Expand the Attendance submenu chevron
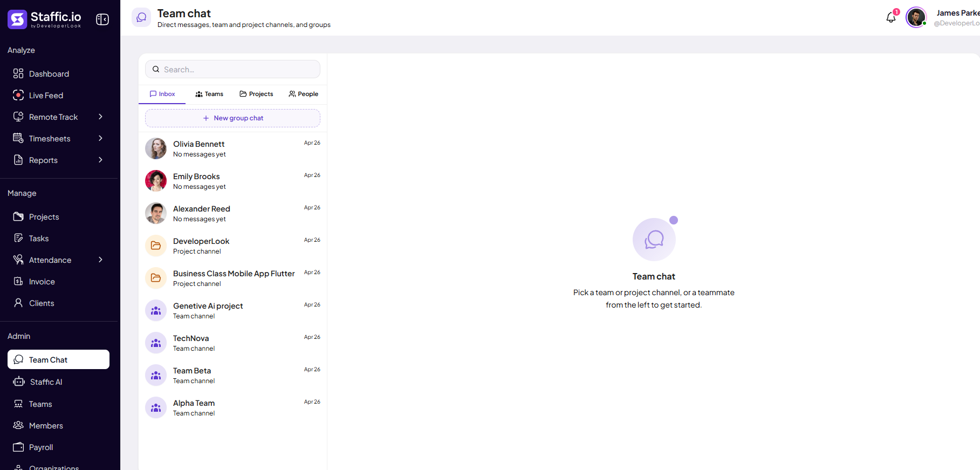This screenshot has width=980, height=470. [x=100, y=260]
